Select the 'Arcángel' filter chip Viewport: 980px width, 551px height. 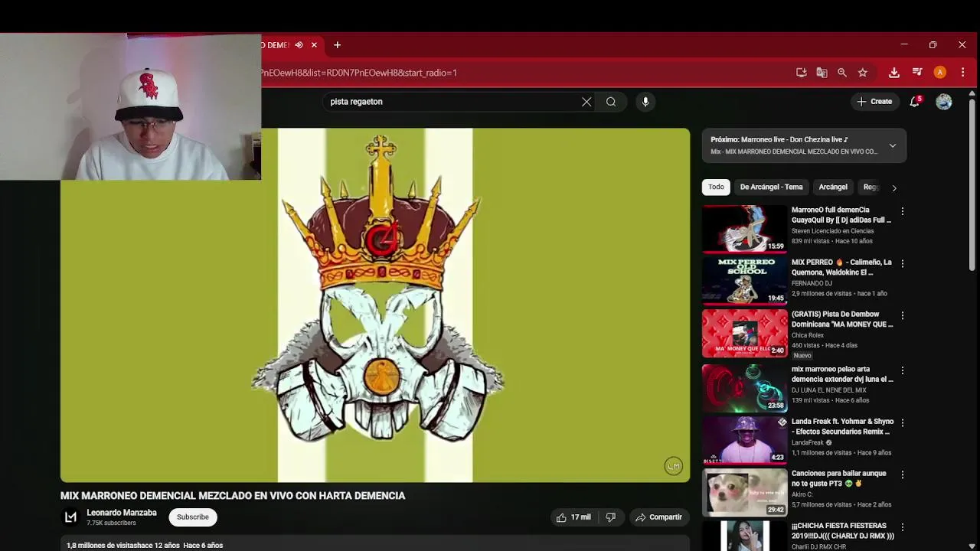[833, 187]
